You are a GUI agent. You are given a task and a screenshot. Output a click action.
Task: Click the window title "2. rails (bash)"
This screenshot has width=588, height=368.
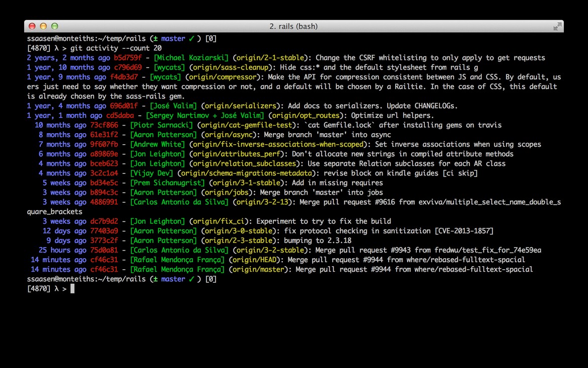coord(293,26)
